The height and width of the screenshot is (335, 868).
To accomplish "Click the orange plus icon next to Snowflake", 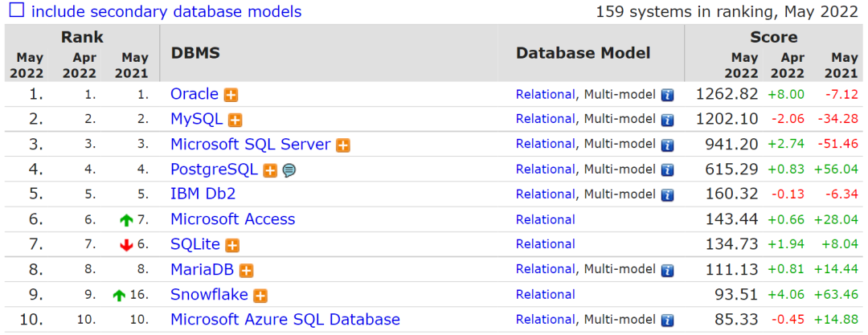I will click(260, 296).
